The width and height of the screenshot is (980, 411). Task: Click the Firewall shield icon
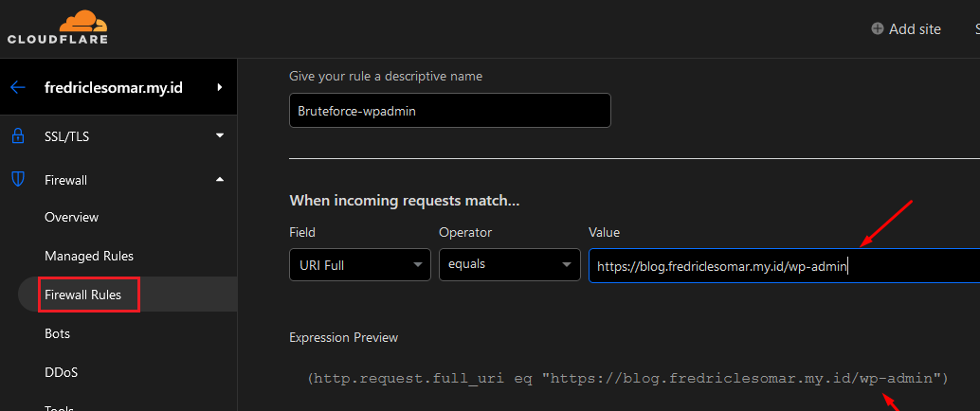[18, 179]
